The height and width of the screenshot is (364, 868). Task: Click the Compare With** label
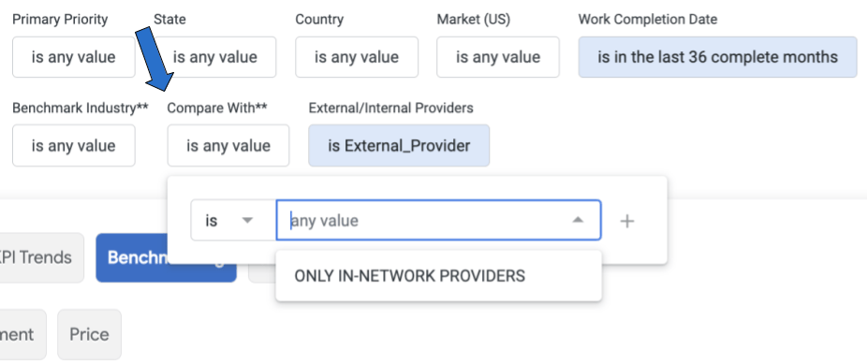tap(217, 108)
